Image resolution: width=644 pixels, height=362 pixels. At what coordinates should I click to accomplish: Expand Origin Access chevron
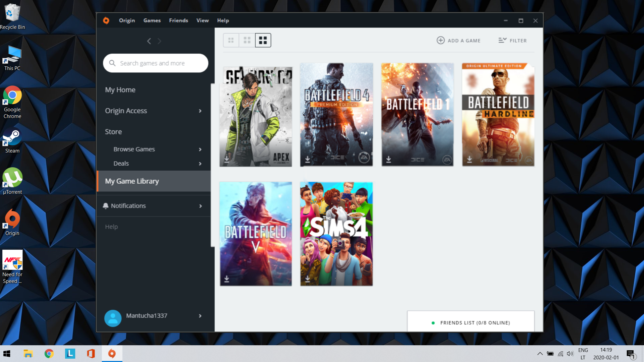(x=200, y=111)
